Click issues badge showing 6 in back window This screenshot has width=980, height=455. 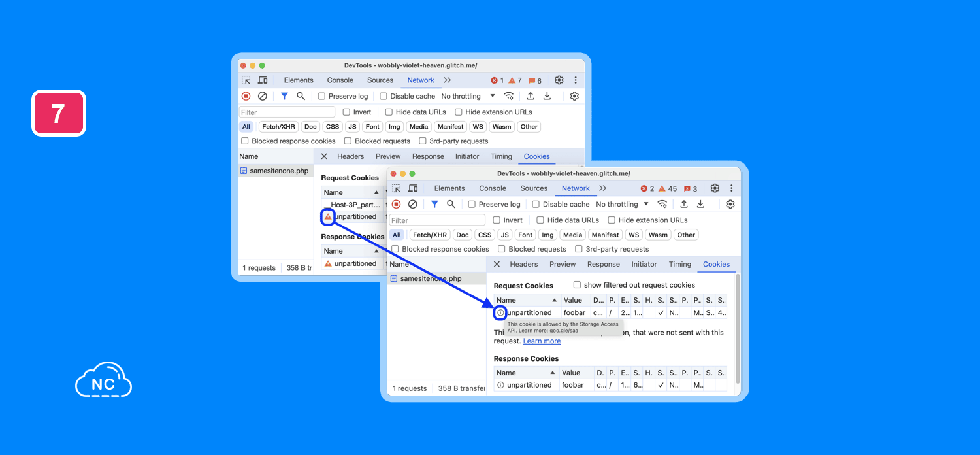[535, 80]
